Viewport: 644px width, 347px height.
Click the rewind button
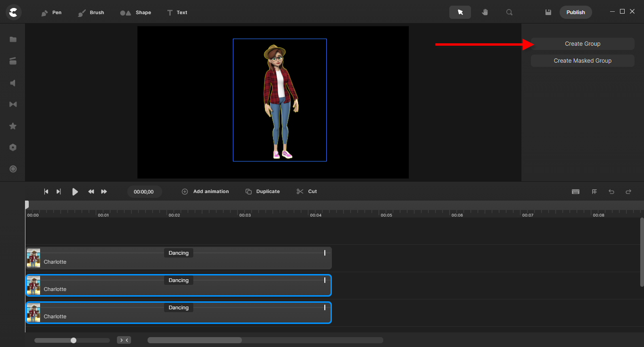(91, 192)
